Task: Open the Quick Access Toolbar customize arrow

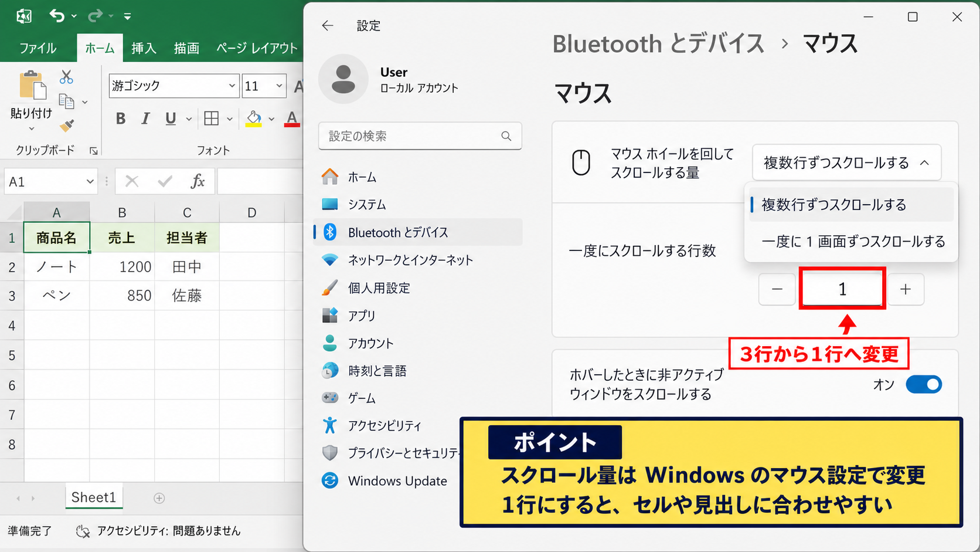Action: [x=127, y=16]
